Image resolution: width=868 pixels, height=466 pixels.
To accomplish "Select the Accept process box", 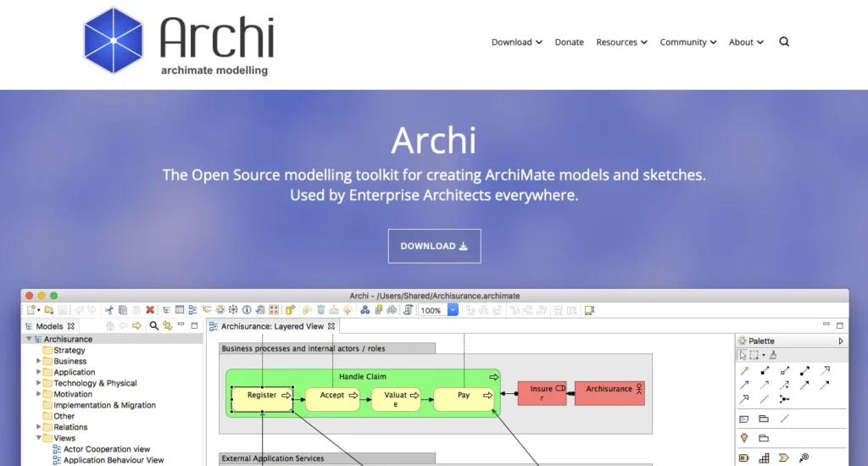I will [x=332, y=400].
